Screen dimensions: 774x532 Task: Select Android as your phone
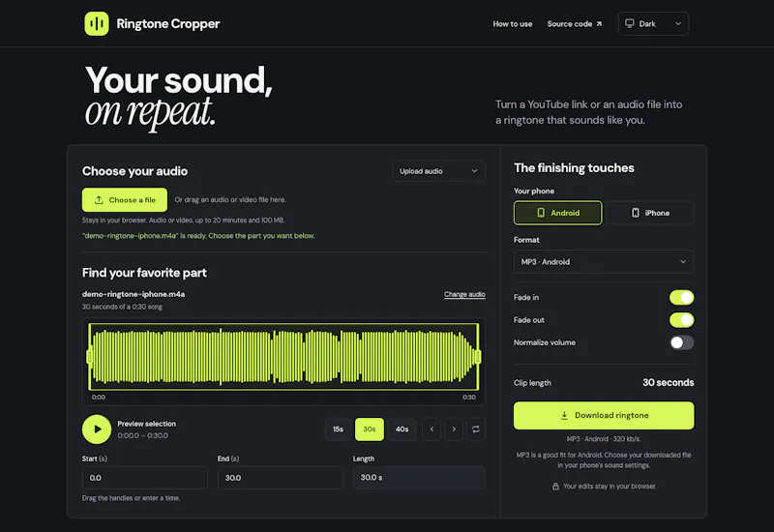click(558, 213)
